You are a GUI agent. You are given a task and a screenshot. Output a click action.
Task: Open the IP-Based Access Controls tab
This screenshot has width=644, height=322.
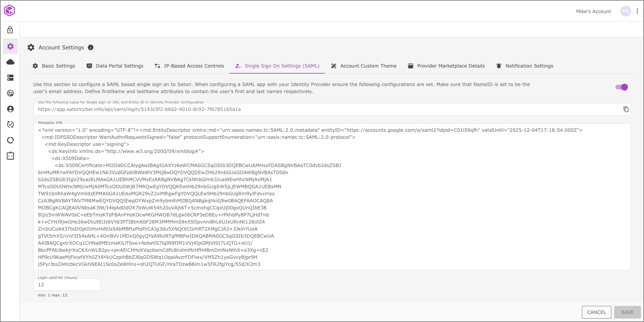189,66
